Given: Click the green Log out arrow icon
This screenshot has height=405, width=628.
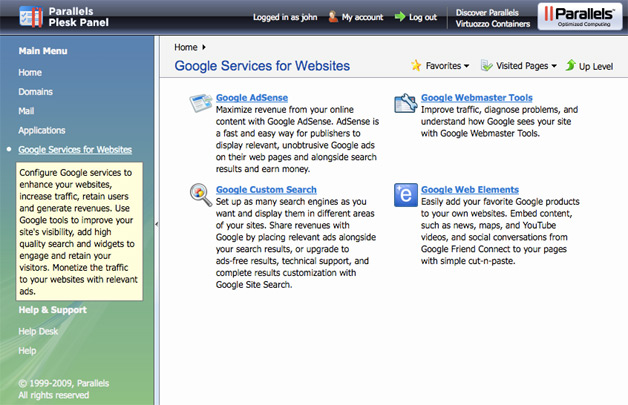Looking at the screenshot, I should pos(400,17).
